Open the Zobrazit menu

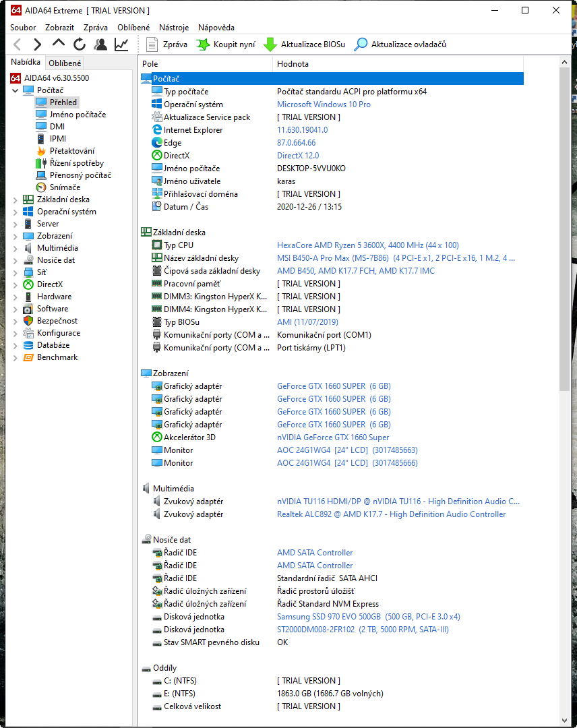pyautogui.click(x=59, y=28)
